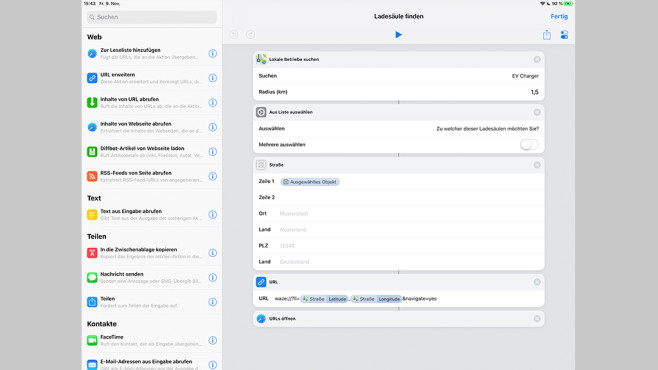Select Nachricht senden action icon
Screen dimensions: 658x370
click(x=92, y=277)
